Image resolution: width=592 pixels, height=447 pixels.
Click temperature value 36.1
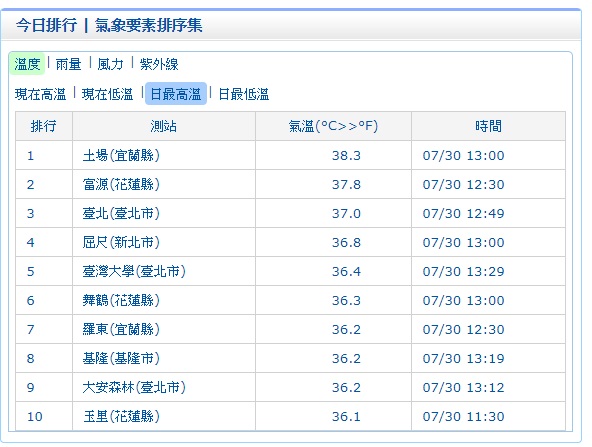[346, 417]
